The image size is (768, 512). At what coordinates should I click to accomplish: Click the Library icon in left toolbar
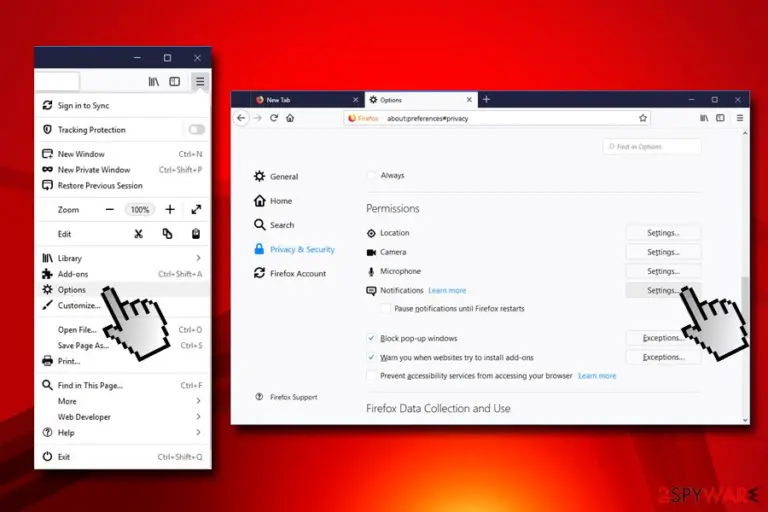click(x=154, y=81)
